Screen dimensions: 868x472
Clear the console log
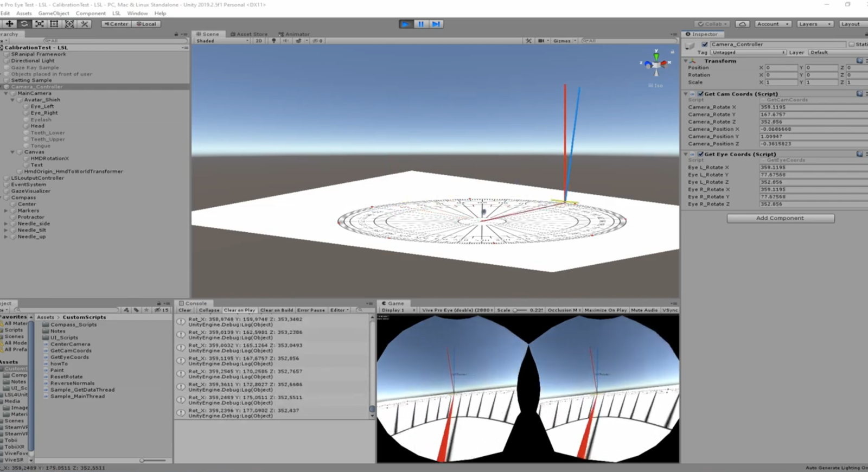tap(184, 310)
